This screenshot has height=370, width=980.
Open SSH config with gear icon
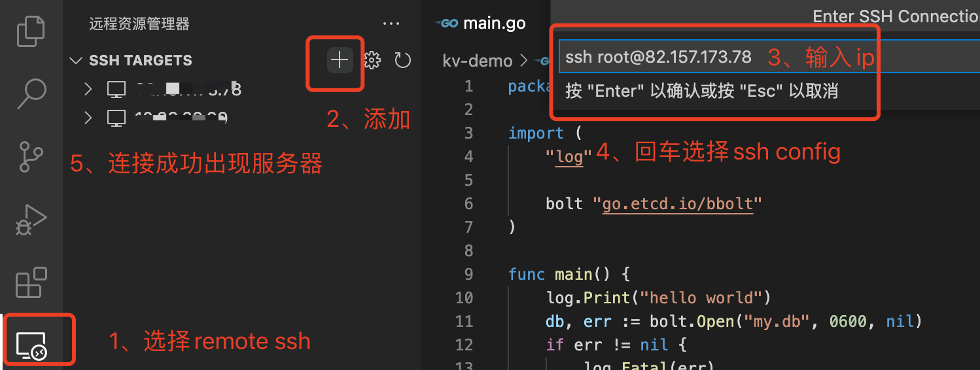372,61
